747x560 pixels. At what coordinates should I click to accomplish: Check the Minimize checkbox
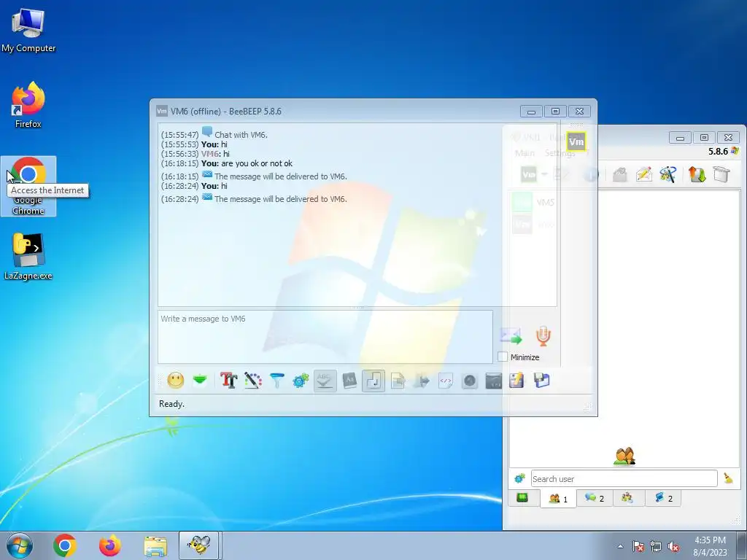tap(503, 357)
